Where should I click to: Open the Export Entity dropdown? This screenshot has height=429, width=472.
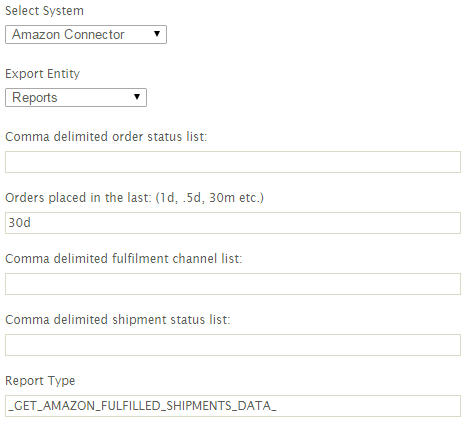coord(76,97)
